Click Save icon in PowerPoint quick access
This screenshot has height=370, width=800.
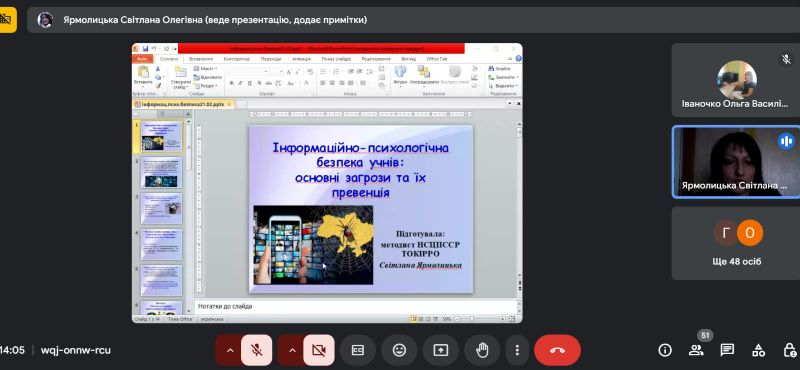145,48
